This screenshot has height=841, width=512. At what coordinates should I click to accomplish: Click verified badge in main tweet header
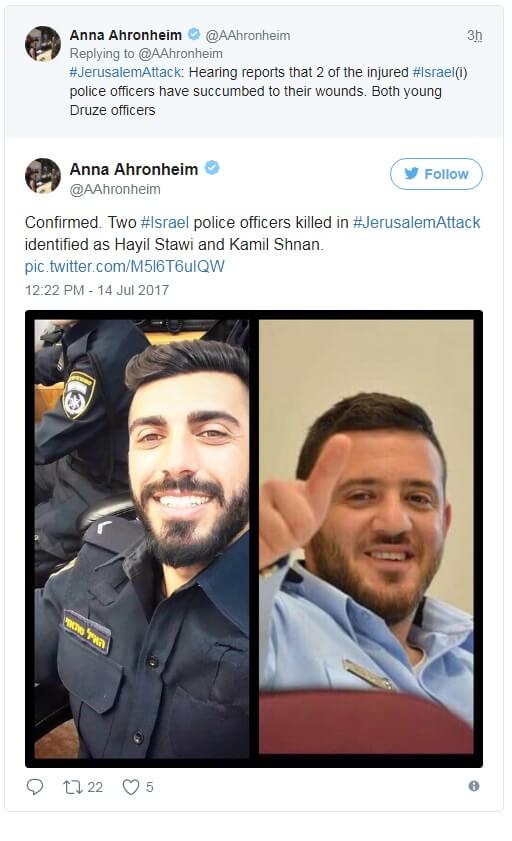click(212, 168)
